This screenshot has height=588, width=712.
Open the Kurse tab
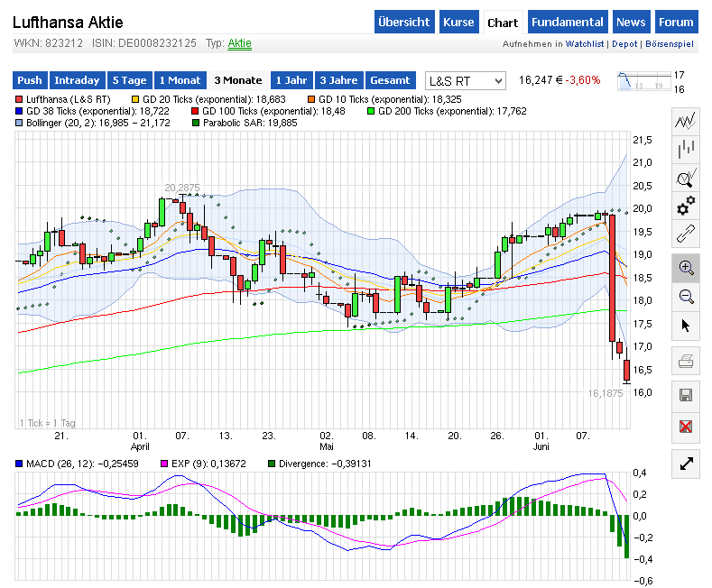point(458,23)
